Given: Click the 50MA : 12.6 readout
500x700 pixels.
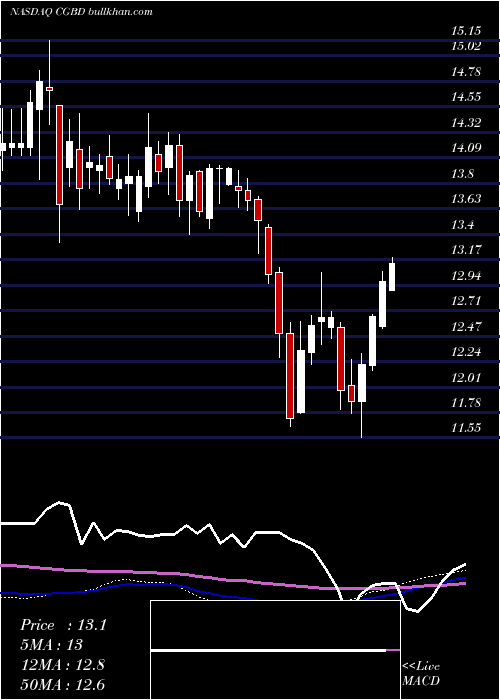Looking at the screenshot, I should 62,684.
